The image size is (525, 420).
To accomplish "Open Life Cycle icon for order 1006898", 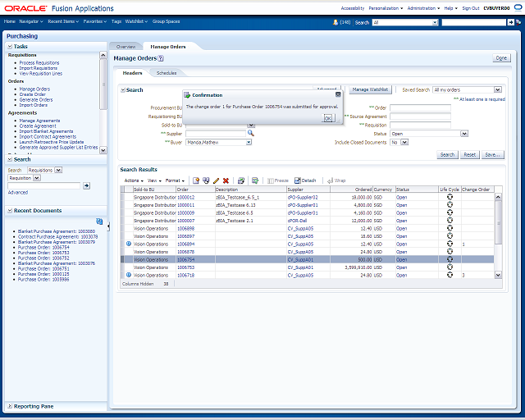I will (450, 228).
